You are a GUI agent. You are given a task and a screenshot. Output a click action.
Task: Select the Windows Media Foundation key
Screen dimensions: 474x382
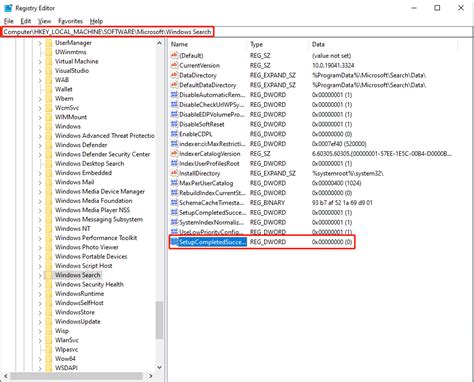(x=93, y=201)
